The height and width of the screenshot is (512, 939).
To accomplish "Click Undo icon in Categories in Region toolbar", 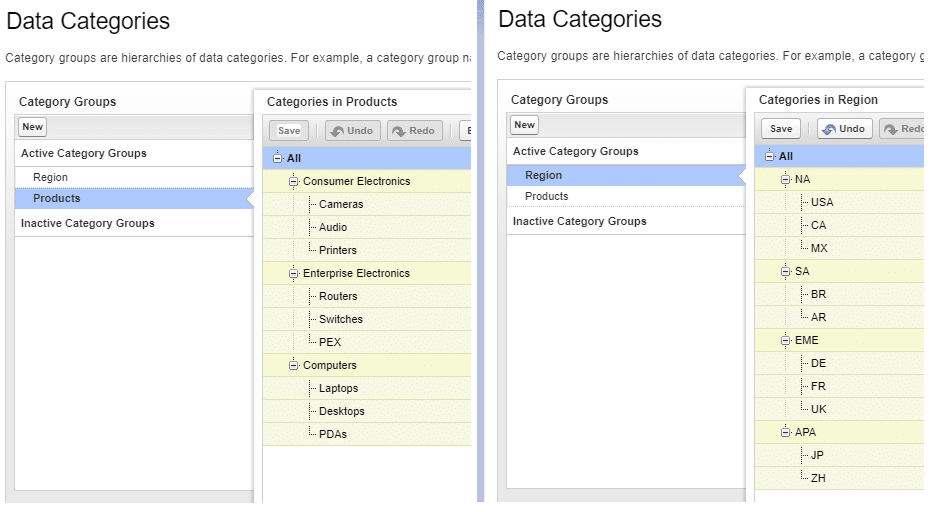I will [x=829, y=129].
